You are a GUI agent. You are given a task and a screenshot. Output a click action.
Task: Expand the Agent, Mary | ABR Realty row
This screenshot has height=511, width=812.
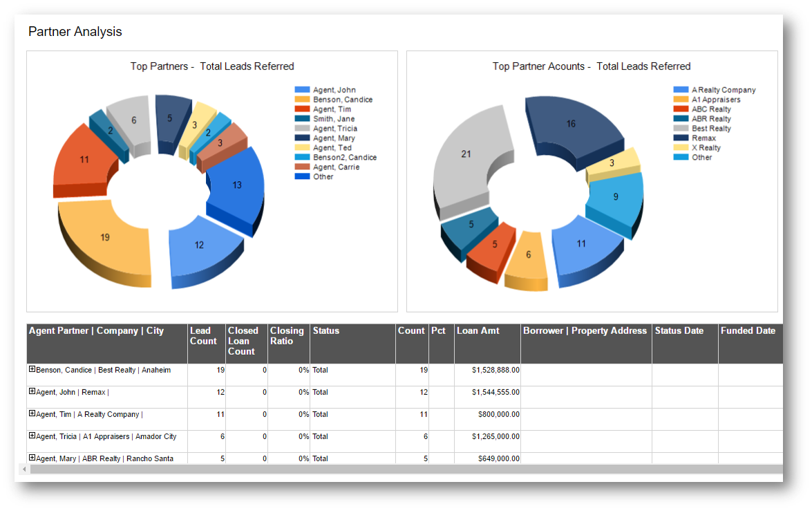[x=30, y=458]
